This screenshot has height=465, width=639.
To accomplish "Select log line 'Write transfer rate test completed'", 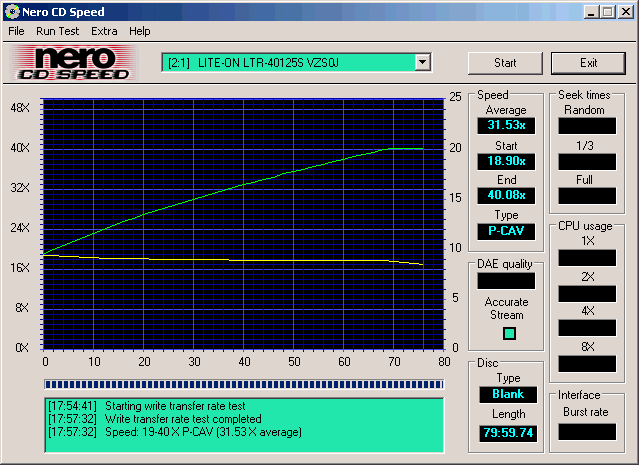I will click(x=154, y=419).
